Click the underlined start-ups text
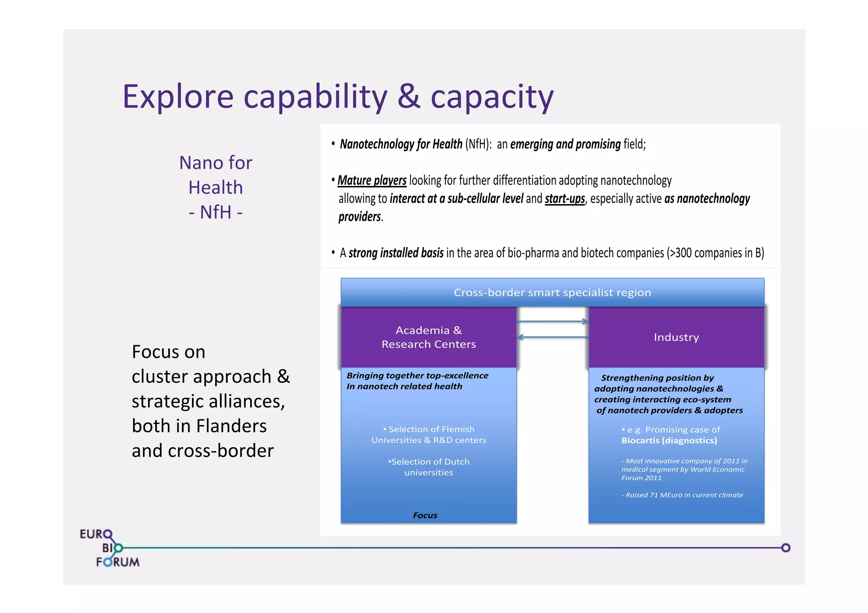This screenshot has width=868, height=613. click(565, 199)
